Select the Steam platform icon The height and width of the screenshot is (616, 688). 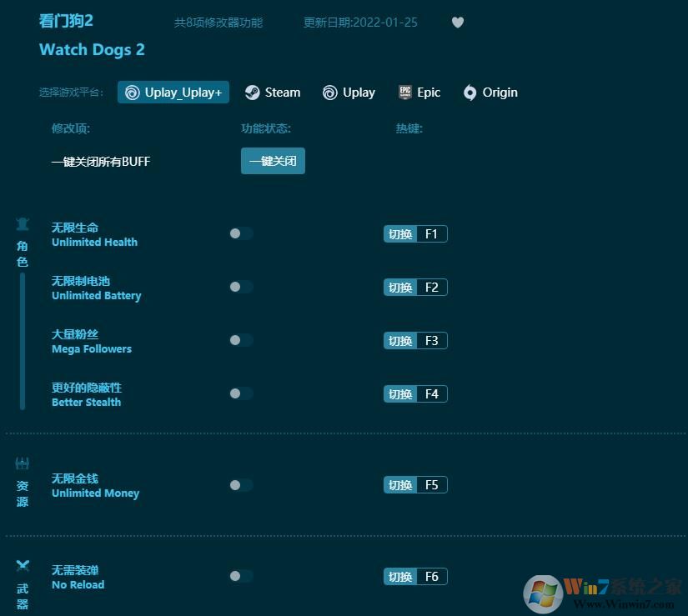253,93
